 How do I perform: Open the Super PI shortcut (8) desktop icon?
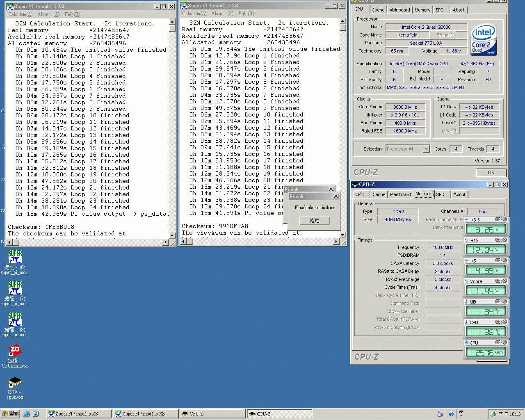15,324
